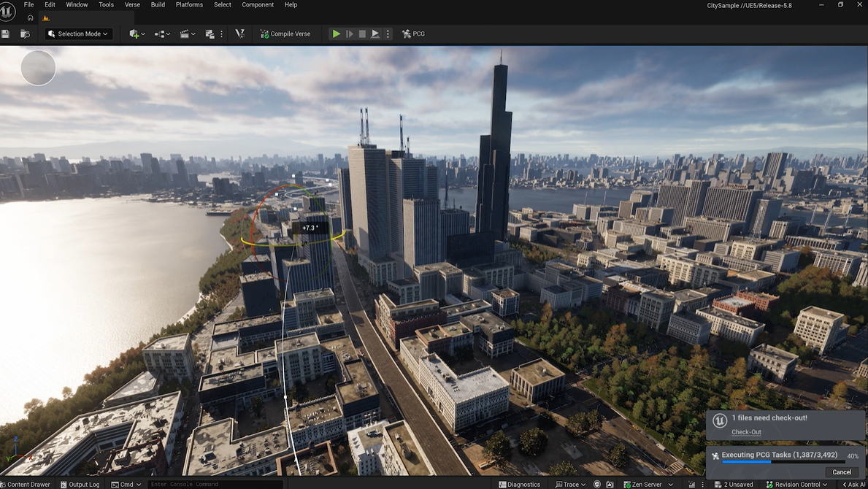
Task: Click the layered source-control icon in toolbar
Action: [210, 34]
